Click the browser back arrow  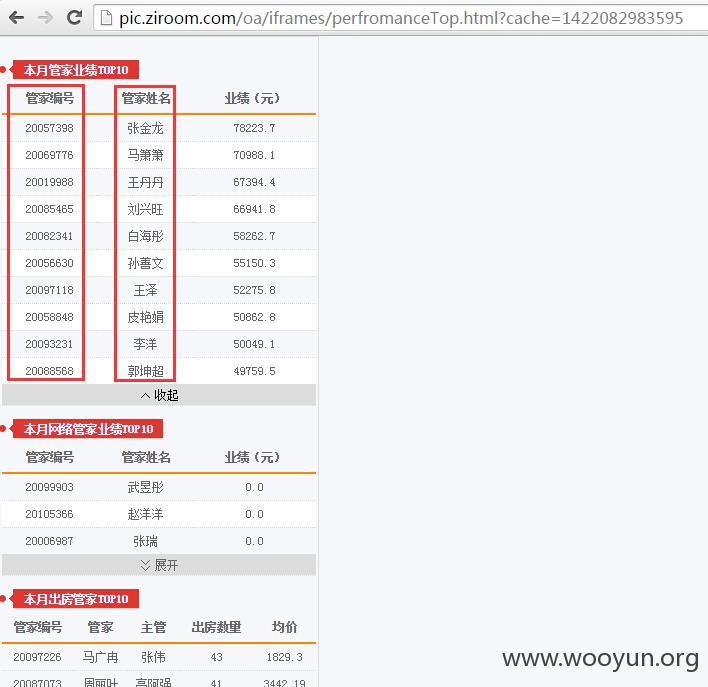[x=17, y=18]
